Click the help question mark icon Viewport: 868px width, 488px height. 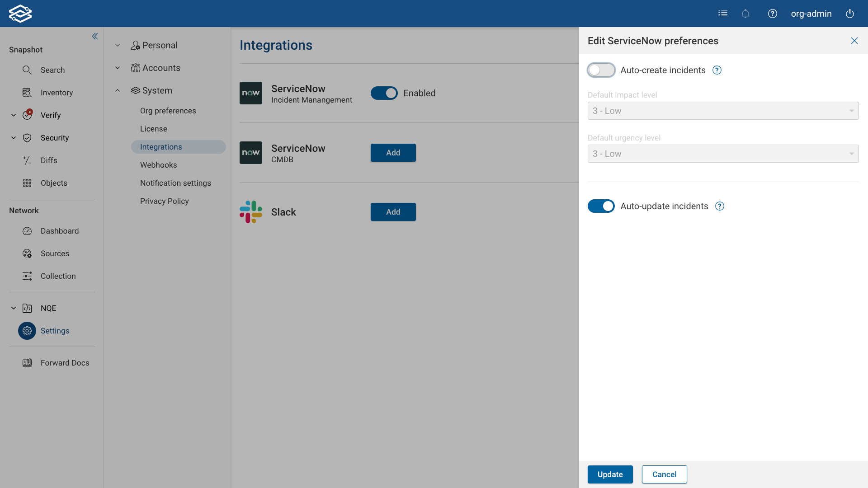coord(773,14)
